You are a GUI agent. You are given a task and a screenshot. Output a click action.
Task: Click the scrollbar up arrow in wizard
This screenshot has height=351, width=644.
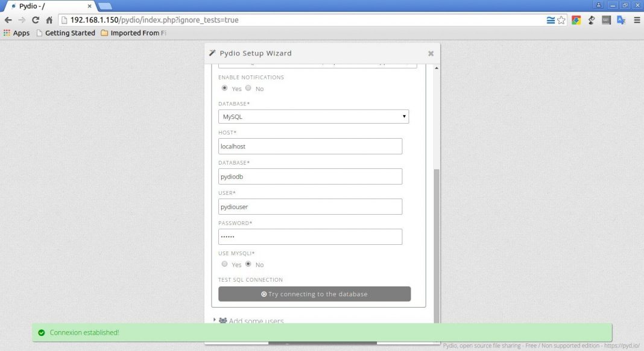pos(437,68)
